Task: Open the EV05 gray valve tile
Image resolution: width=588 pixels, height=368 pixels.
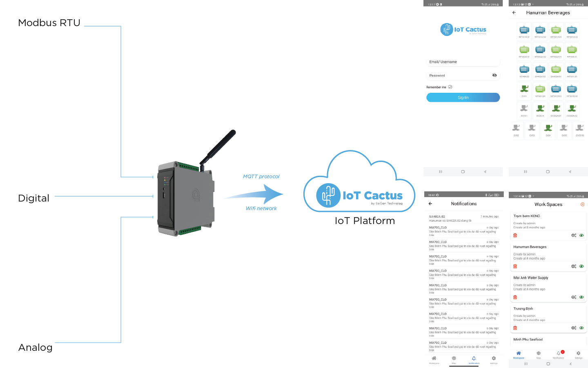Action: [x=564, y=130]
